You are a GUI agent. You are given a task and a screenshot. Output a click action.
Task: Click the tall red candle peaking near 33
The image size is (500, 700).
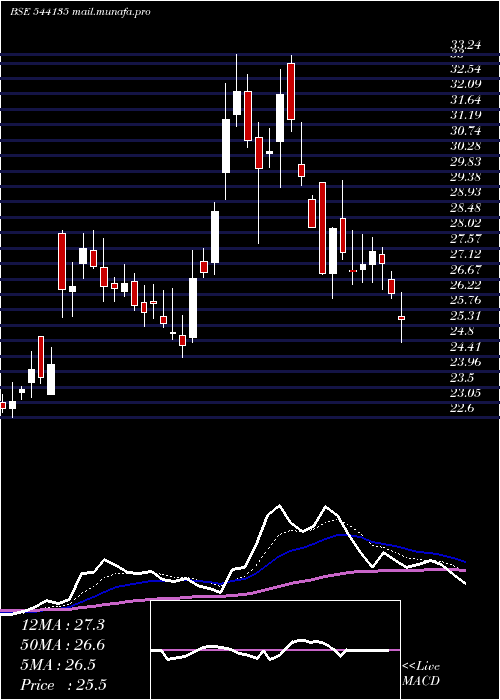291,92
